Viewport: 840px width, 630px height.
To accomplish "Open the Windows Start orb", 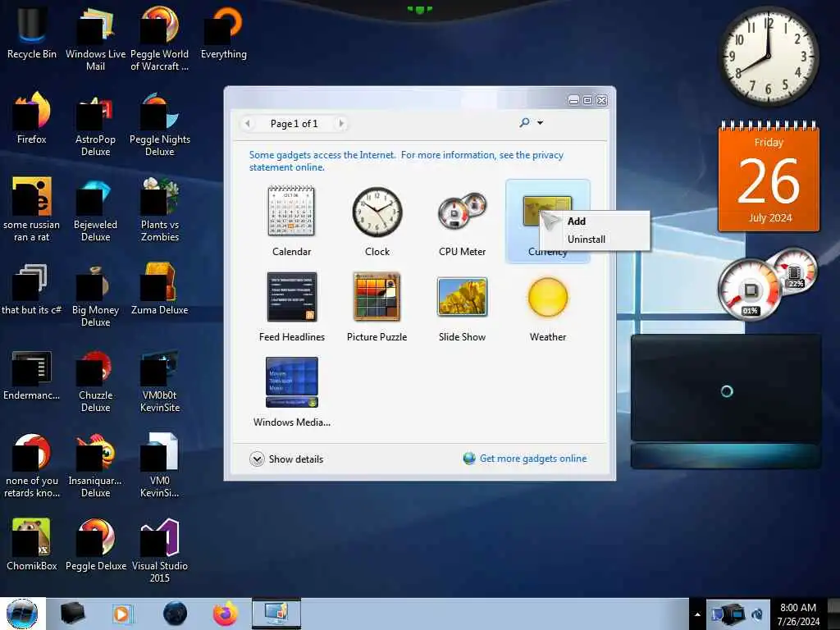I will pos(22,614).
